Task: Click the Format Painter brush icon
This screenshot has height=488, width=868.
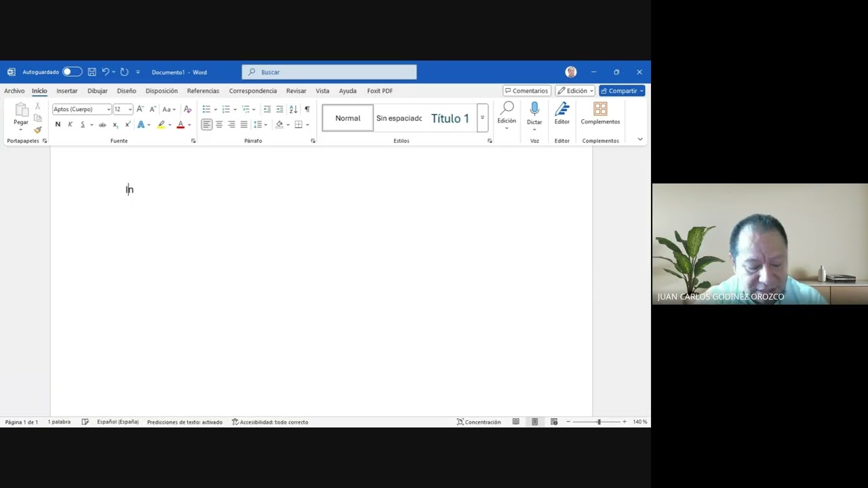Action: click(37, 129)
